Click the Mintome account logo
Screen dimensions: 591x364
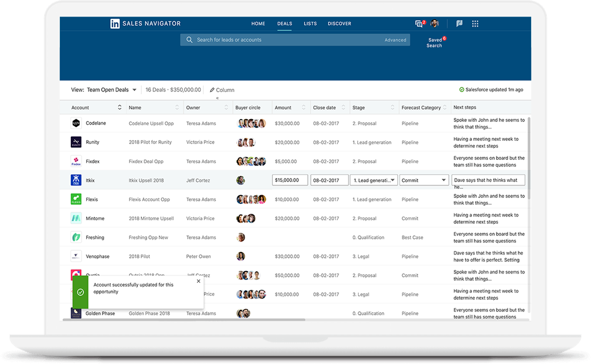click(76, 218)
